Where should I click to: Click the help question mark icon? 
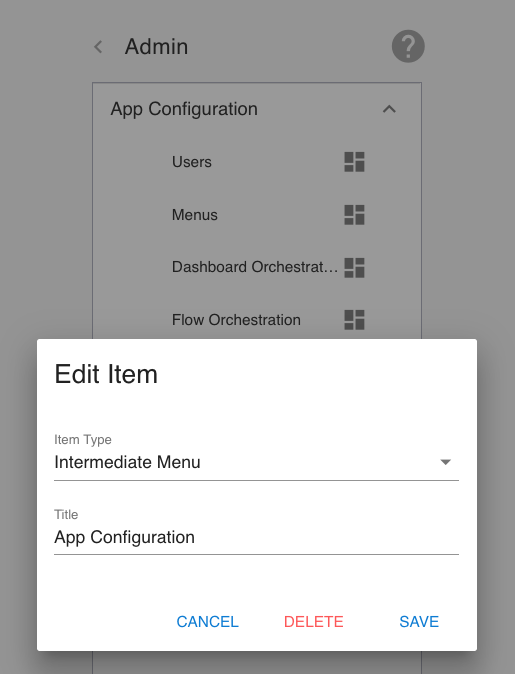click(x=408, y=46)
